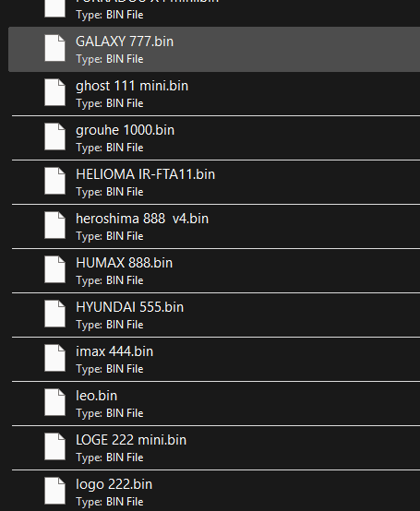Viewport: 420px width, 511px height.
Task: Choose the HUMAX 888.bin file name
Action: (125, 263)
